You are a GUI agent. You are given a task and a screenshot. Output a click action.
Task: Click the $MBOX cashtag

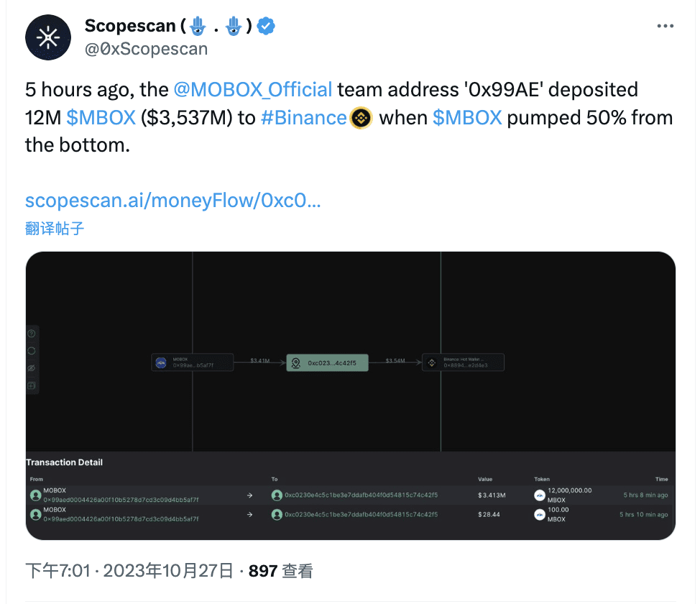101,117
